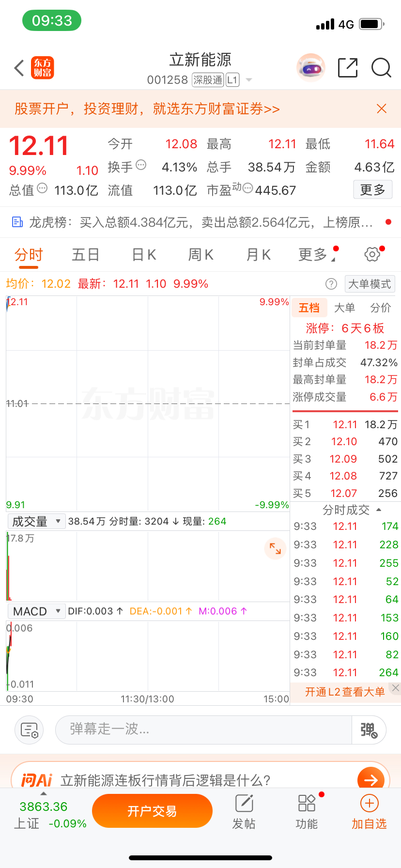Open the search magnifier icon

point(381,68)
